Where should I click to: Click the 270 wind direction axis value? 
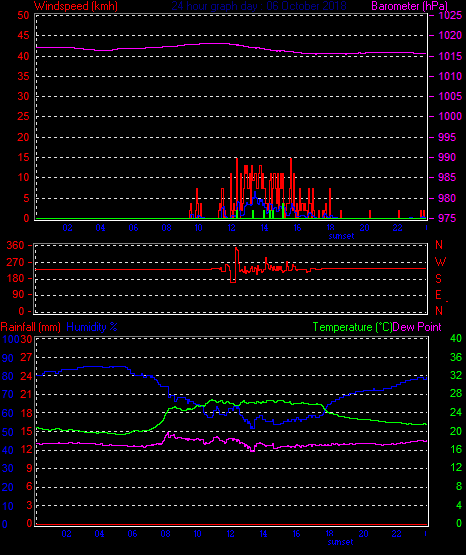pyautogui.click(x=16, y=263)
